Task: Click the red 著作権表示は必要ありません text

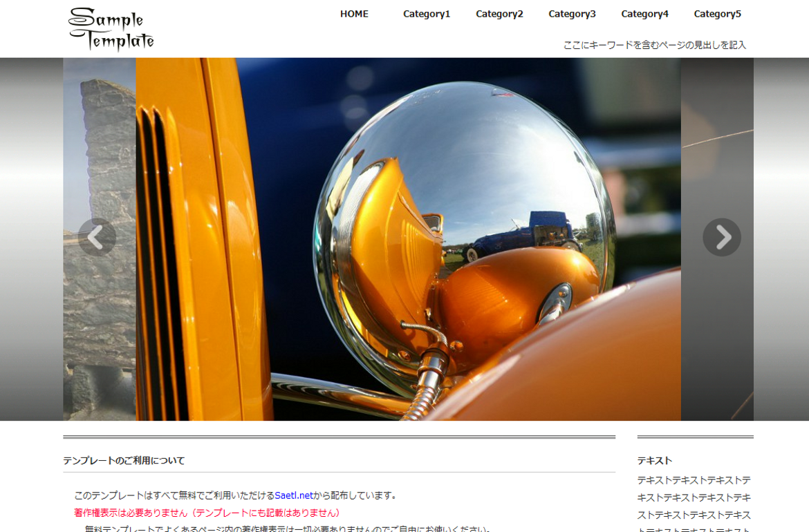Action: pyautogui.click(x=207, y=513)
